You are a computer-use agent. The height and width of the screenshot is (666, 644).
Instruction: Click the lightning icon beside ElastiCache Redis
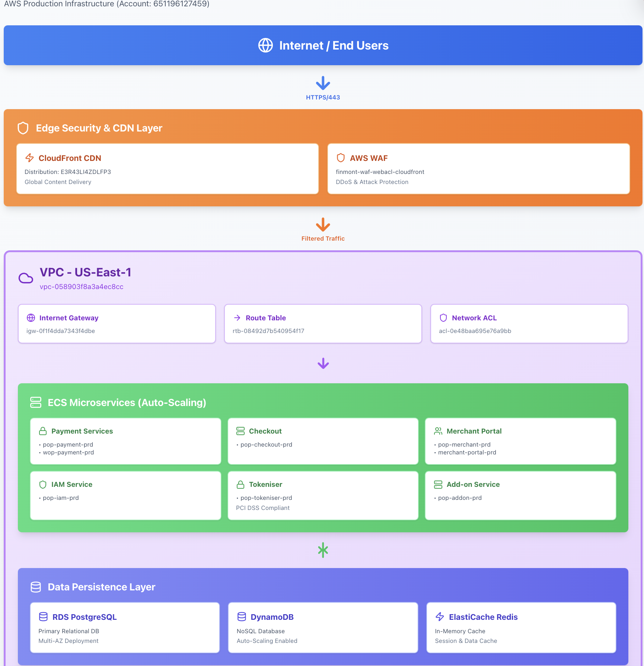[x=440, y=617]
